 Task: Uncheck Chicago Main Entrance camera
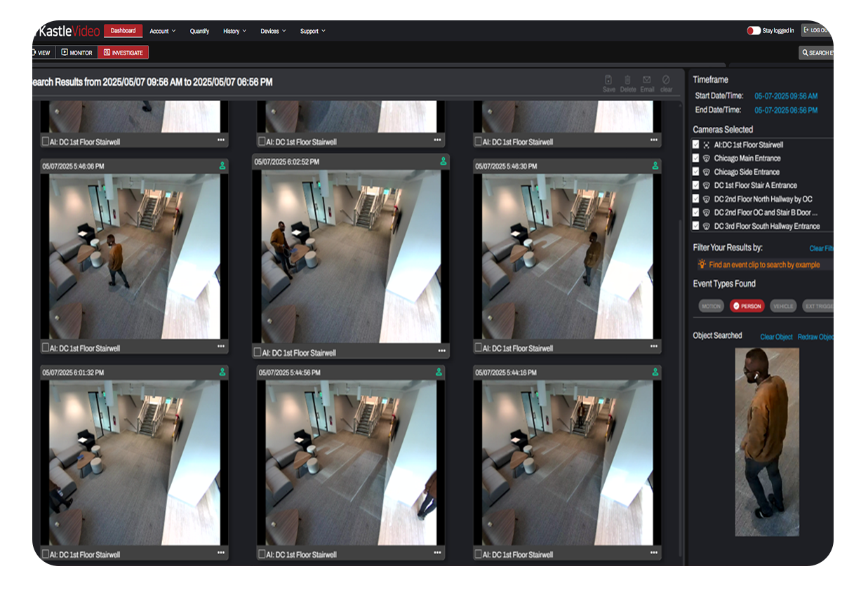(x=695, y=158)
